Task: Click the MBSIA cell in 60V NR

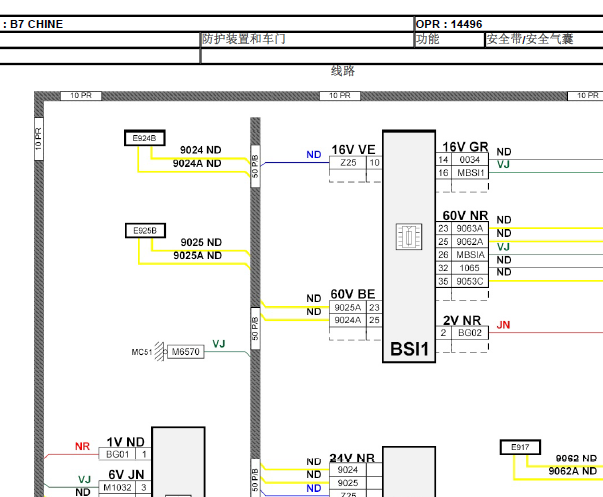Action: [x=470, y=255]
